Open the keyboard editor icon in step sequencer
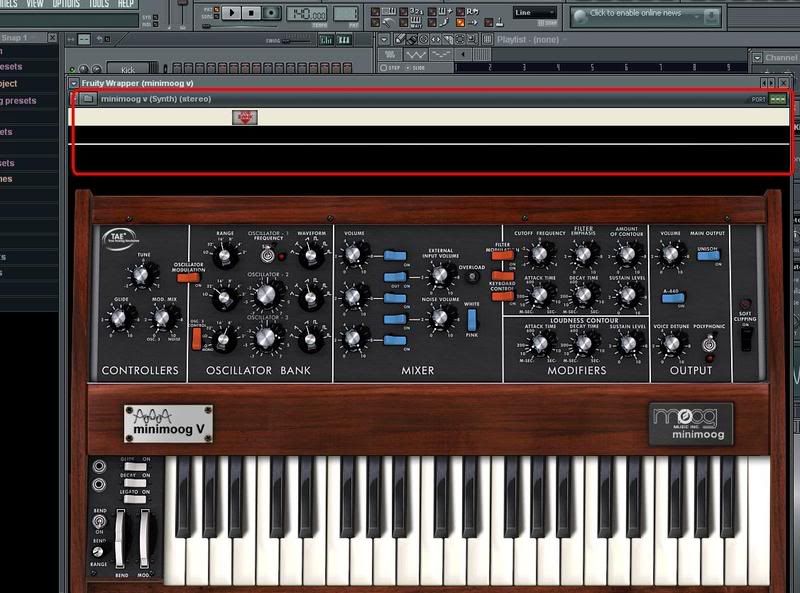 344,40
